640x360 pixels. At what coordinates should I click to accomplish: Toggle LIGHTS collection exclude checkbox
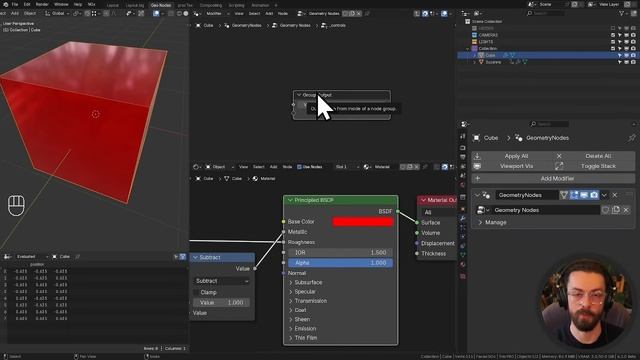click(613, 42)
